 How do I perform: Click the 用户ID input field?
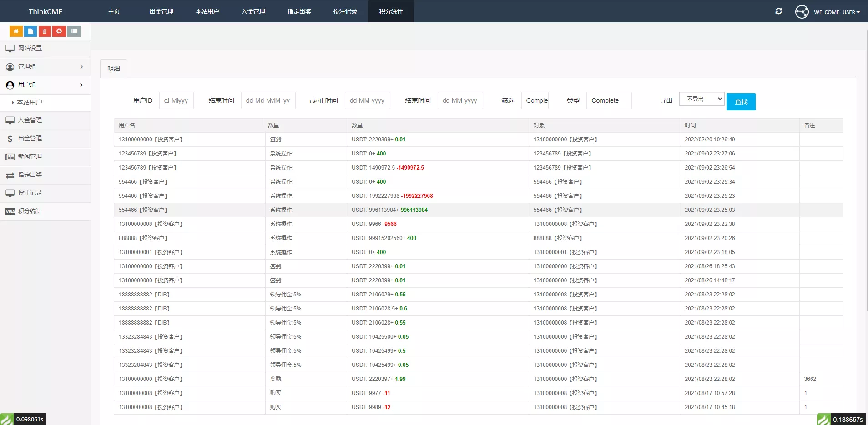click(x=176, y=100)
